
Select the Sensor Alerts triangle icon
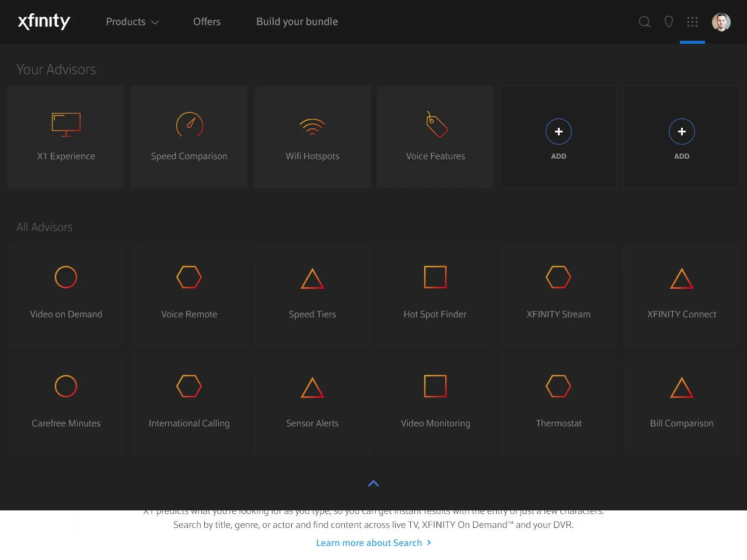(312, 388)
